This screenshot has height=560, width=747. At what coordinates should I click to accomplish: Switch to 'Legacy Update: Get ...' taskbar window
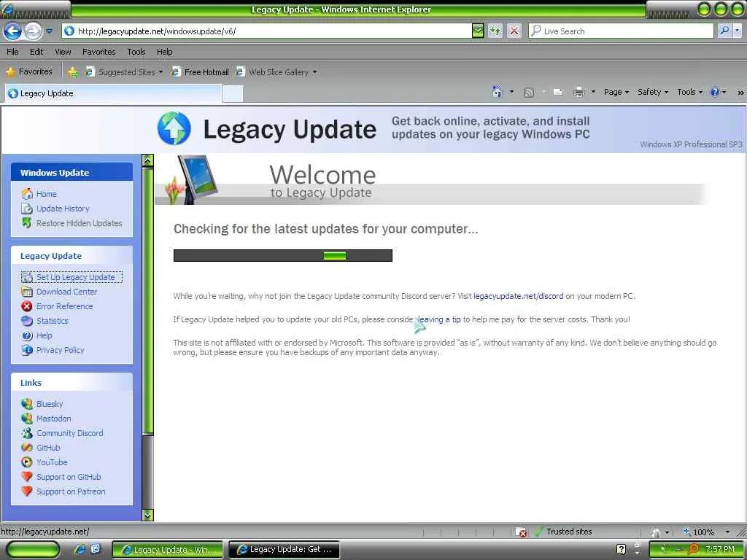click(285, 550)
